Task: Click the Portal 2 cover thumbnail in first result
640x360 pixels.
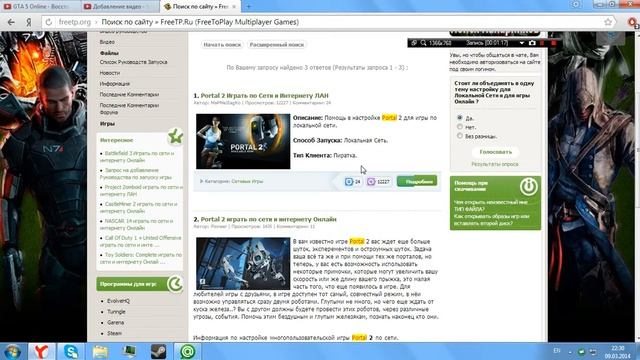Action: [243, 141]
